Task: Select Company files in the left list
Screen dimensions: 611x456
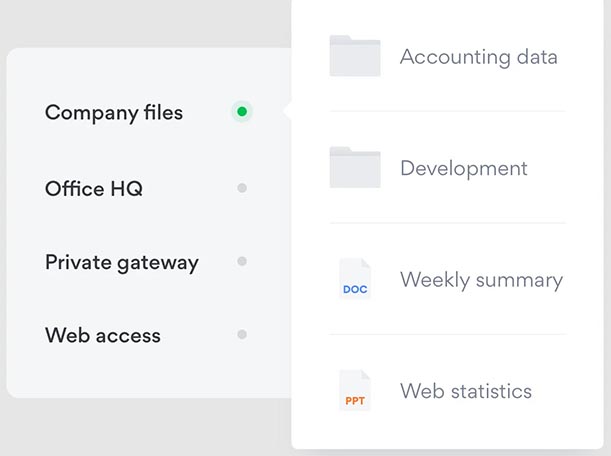Action: (x=114, y=113)
